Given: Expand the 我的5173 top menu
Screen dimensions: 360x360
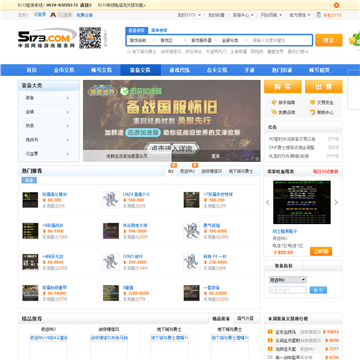Looking at the screenshot, I should [x=189, y=15].
